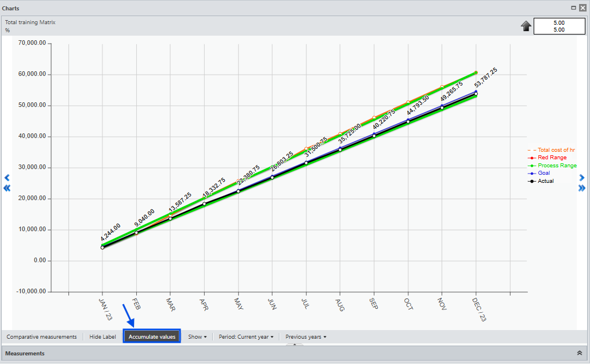
Task: Toggle the Red Range legend entry
Action: (551, 158)
